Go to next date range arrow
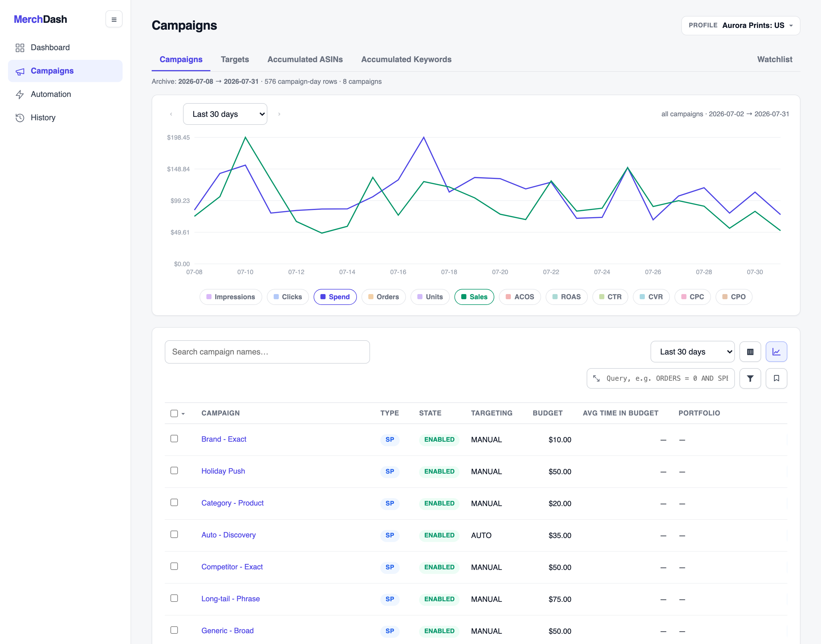Image resolution: width=821 pixels, height=644 pixels. (279, 114)
